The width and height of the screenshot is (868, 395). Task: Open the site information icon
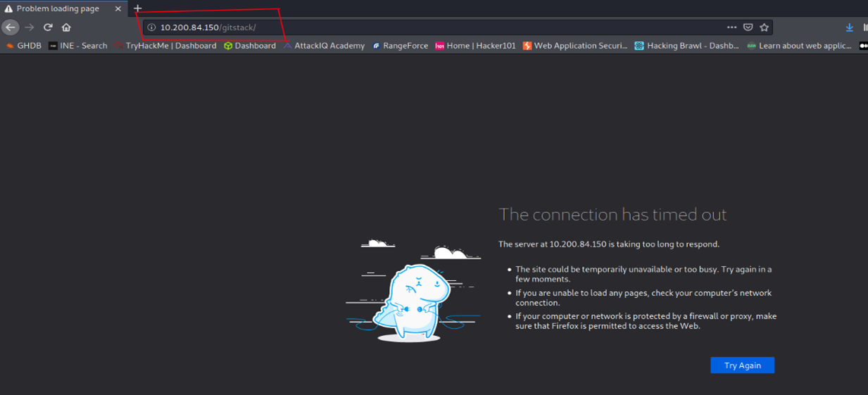pos(151,27)
